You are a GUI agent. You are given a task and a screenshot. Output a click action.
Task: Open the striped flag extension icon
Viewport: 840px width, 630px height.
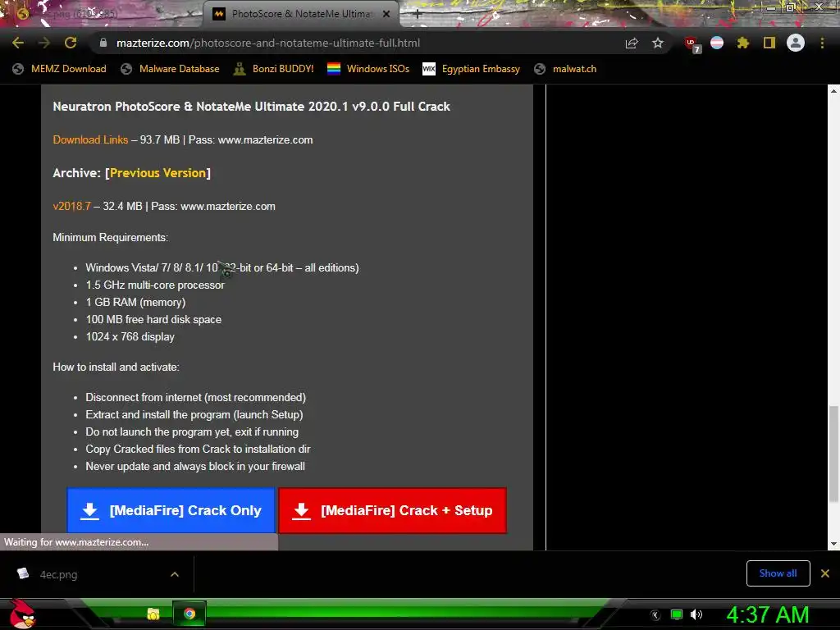click(717, 43)
